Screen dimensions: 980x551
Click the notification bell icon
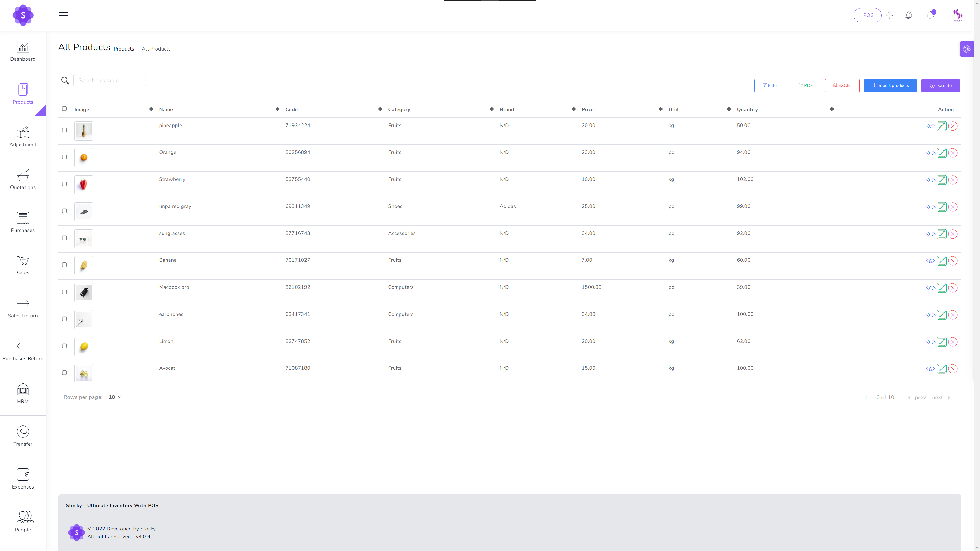tap(930, 15)
